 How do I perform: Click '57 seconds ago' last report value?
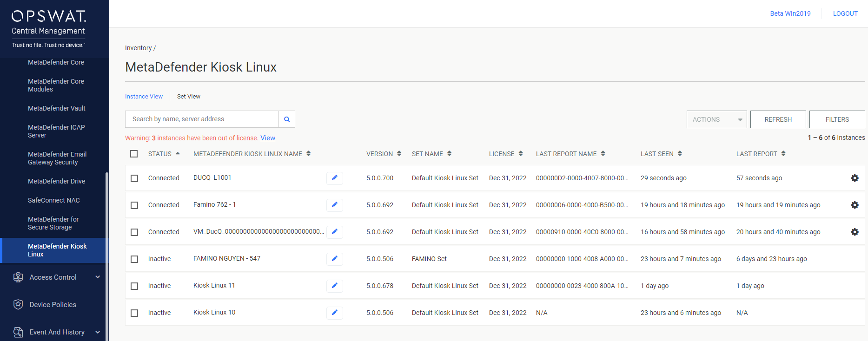click(759, 178)
